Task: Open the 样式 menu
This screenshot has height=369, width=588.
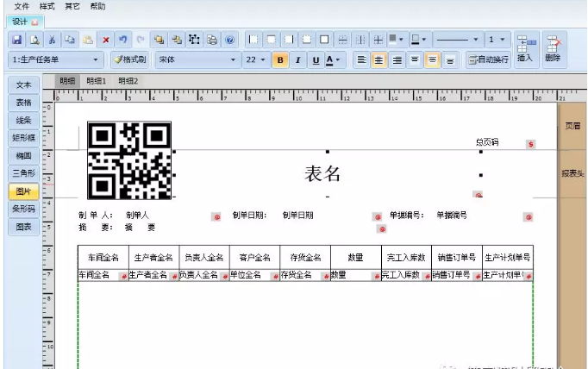Action: click(x=47, y=6)
